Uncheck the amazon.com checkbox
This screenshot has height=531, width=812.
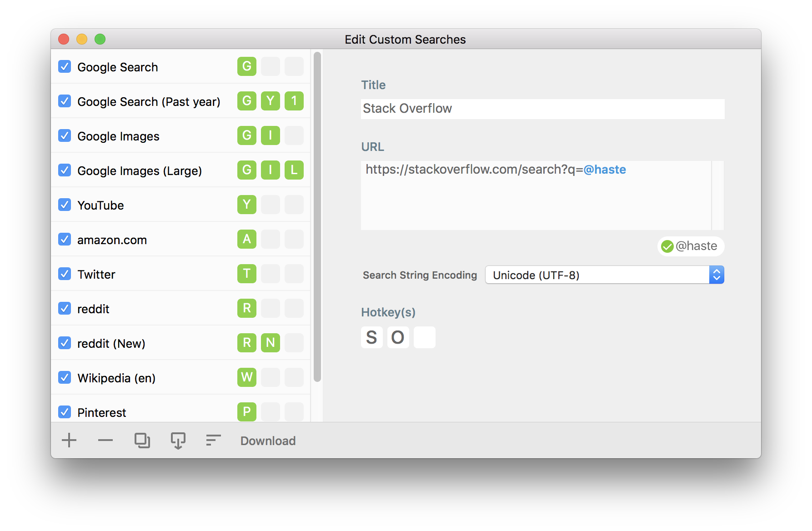pyautogui.click(x=65, y=239)
